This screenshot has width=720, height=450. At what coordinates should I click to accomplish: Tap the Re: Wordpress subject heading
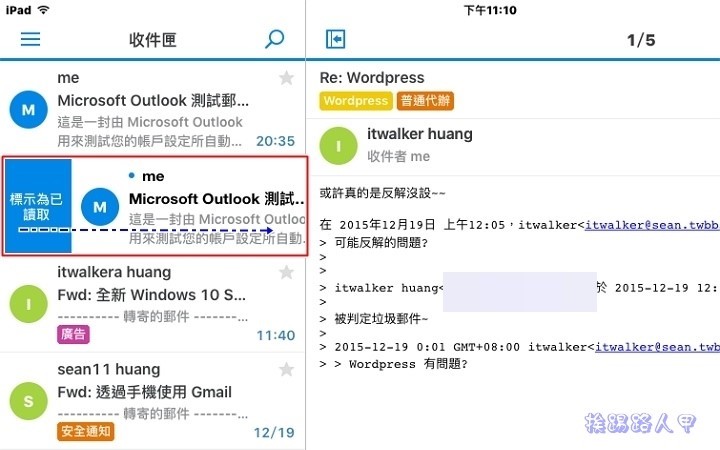pyautogui.click(x=372, y=78)
